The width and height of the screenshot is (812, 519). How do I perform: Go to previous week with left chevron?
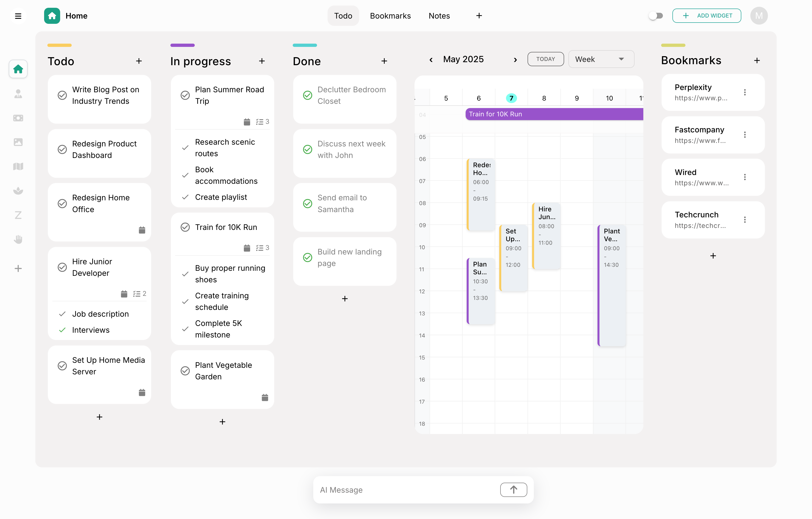point(431,60)
